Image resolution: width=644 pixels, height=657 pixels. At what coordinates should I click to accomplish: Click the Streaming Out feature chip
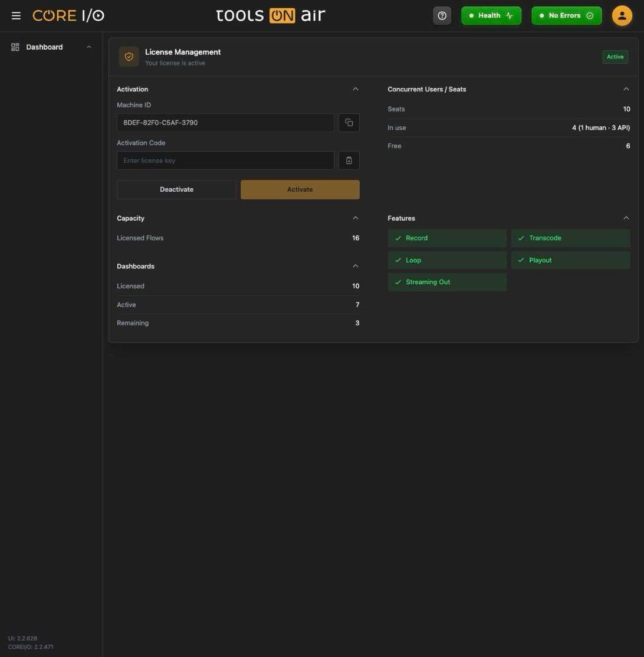tap(447, 282)
